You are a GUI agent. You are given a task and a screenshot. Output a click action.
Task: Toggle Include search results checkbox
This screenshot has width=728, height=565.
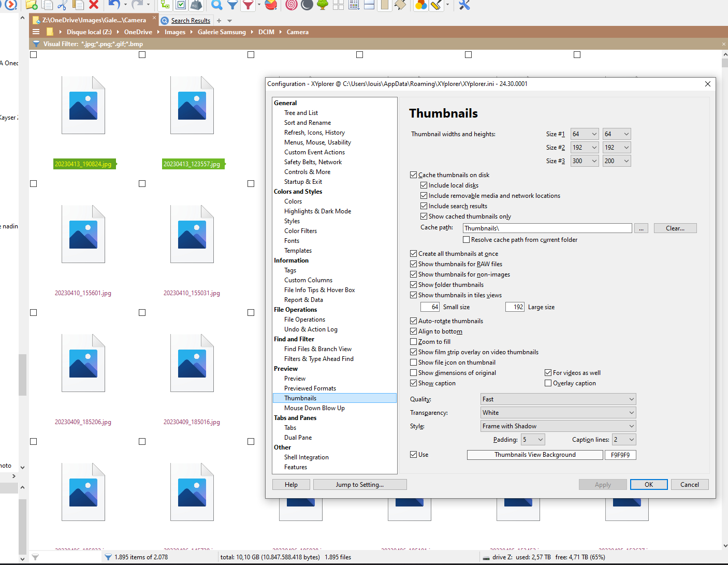pyautogui.click(x=424, y=206)
